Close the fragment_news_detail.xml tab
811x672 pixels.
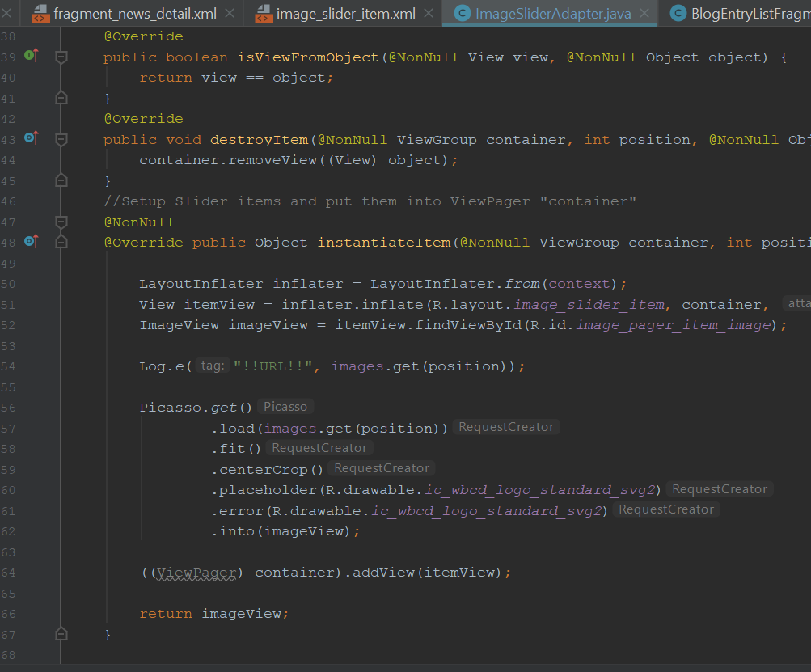tap(230, 14)
